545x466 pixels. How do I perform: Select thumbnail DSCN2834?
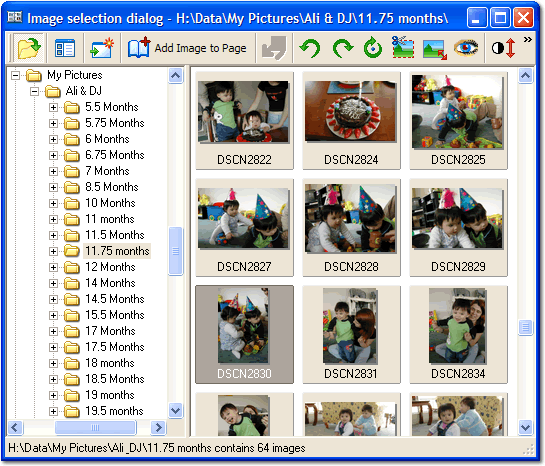coord(458,335)
